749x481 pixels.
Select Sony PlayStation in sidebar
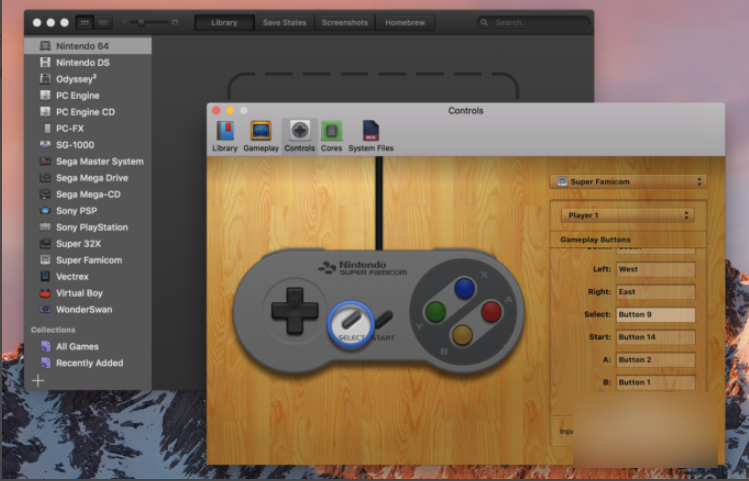point(88,227)
